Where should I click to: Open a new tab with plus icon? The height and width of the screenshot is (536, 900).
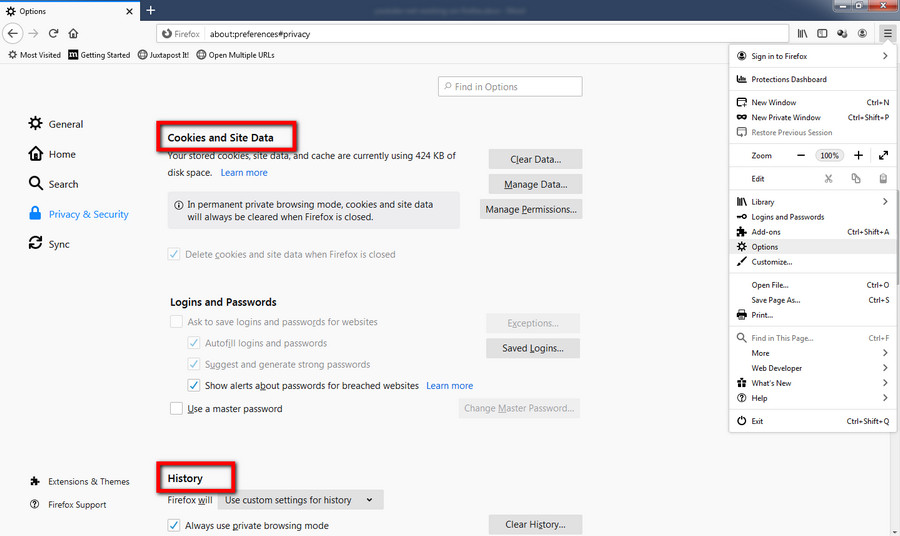[150, 10]
